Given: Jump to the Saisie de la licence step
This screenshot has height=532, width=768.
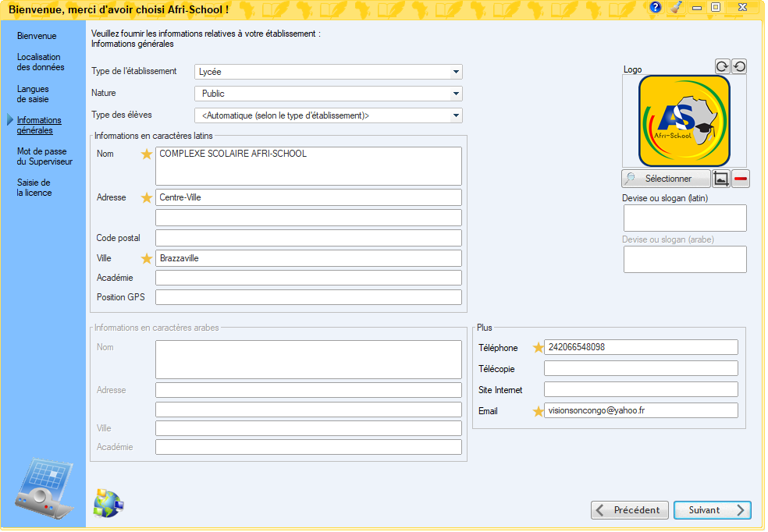Looking at the screenshot, I should (x=34, y=187).
